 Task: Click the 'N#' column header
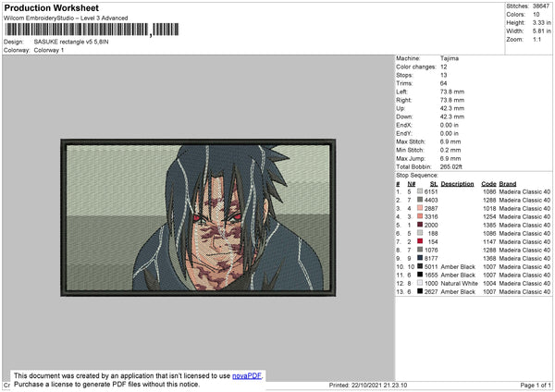(x=412, y=184)
